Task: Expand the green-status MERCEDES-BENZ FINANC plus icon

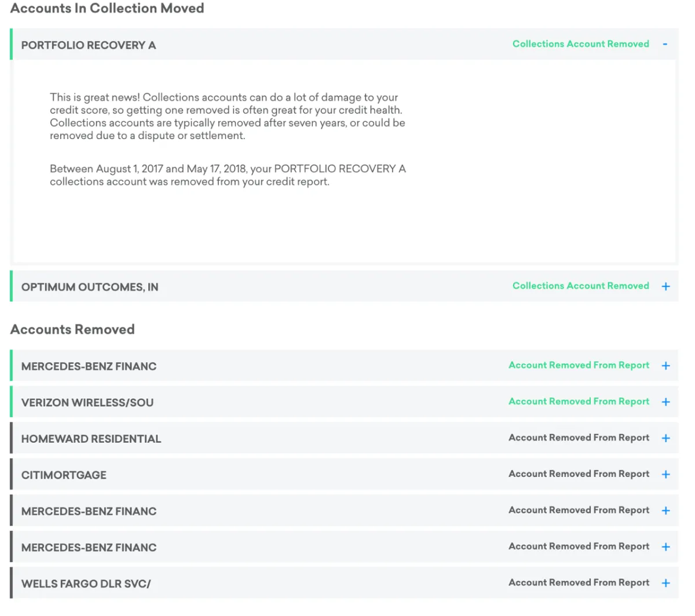Action: (x=665, y=366)
